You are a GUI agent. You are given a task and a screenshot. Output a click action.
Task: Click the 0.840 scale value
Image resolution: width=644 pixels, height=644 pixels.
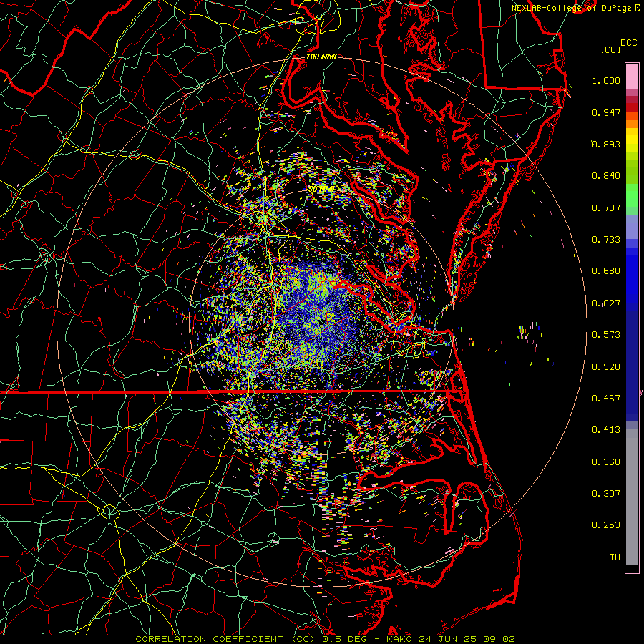(x=606, y=176)
